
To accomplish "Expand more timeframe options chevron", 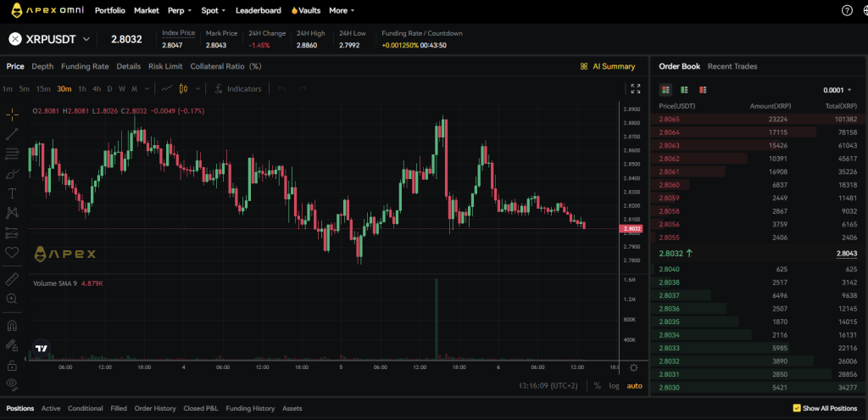I will click(147, 88).
